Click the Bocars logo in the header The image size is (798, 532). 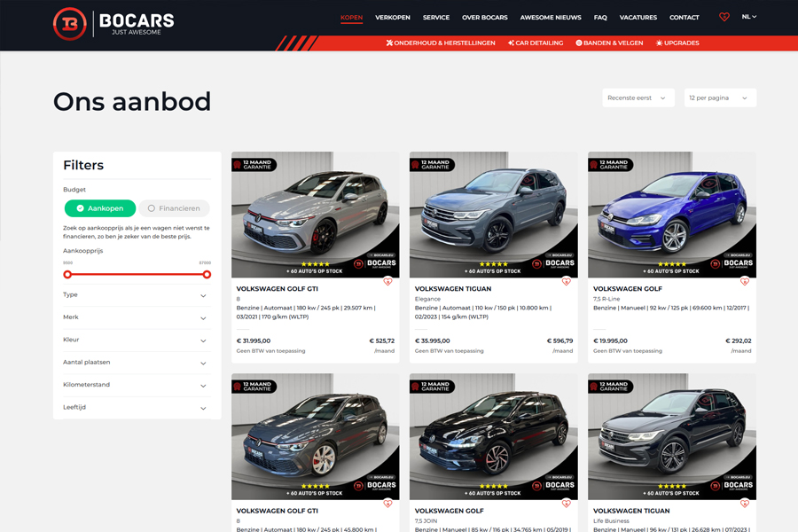[113, 23]
